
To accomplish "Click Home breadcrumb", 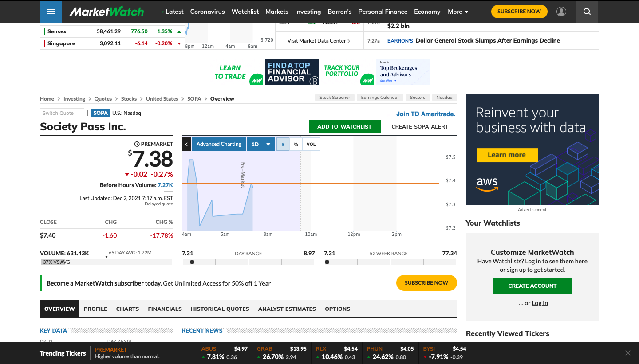I will (47, 99).
